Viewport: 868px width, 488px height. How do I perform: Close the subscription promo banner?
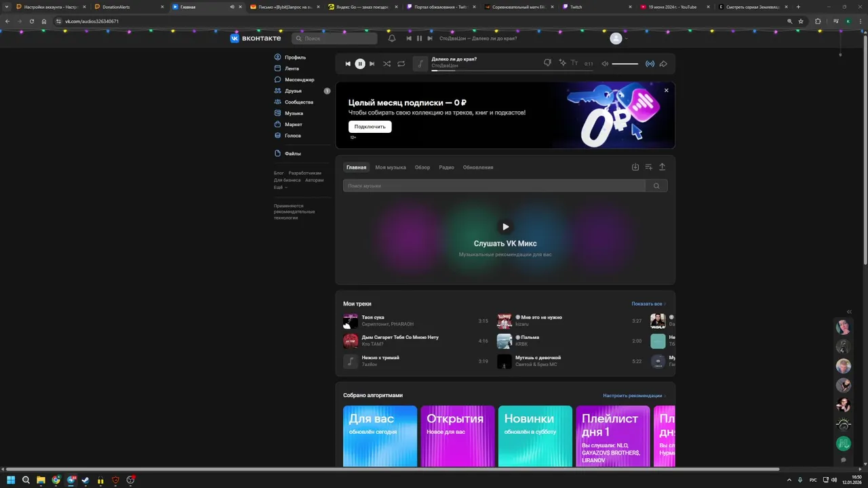click(x=666, y=90)
